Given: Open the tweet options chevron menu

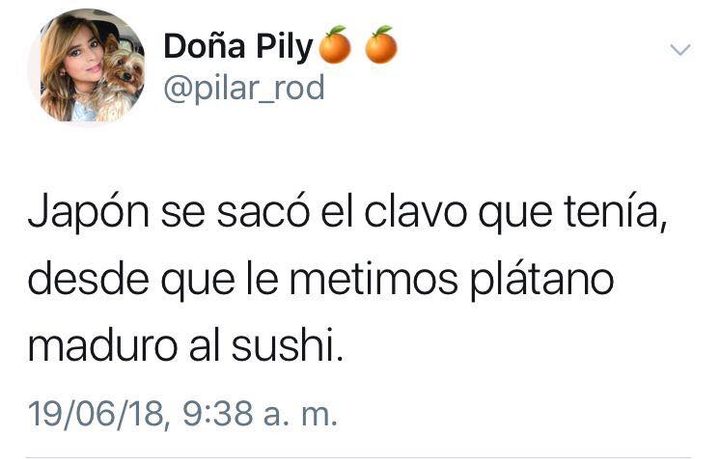Looking at the screenshot, I should click(x=680, y=49).
